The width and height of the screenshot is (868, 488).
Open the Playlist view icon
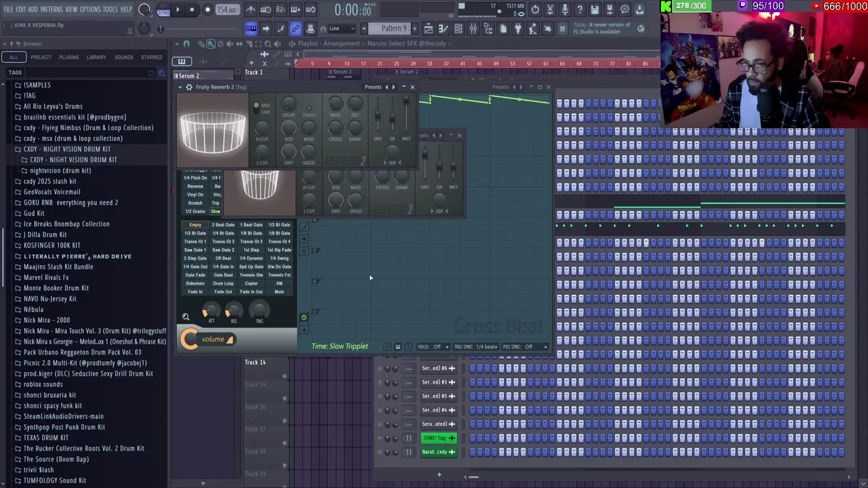(429, 28)
